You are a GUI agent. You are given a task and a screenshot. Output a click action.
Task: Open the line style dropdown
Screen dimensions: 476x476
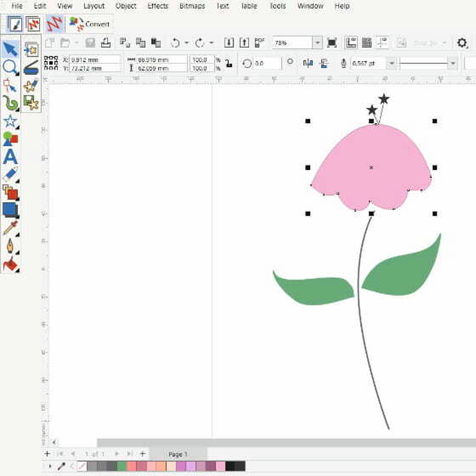coord(452,63)
